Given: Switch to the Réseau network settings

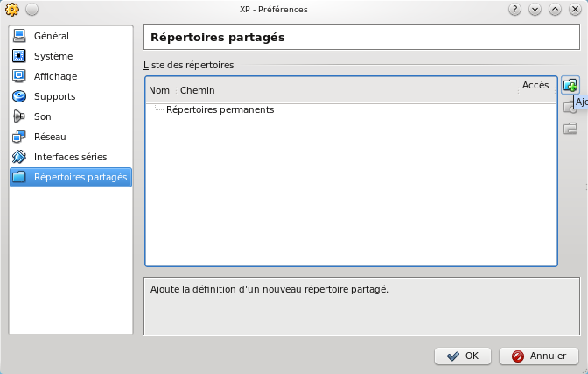Looking at the screenshot, I should coord(50,137).
